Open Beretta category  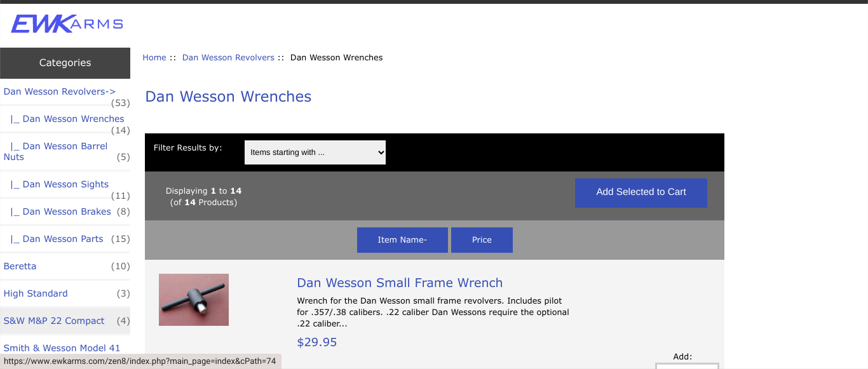click(x=20, y=266)
